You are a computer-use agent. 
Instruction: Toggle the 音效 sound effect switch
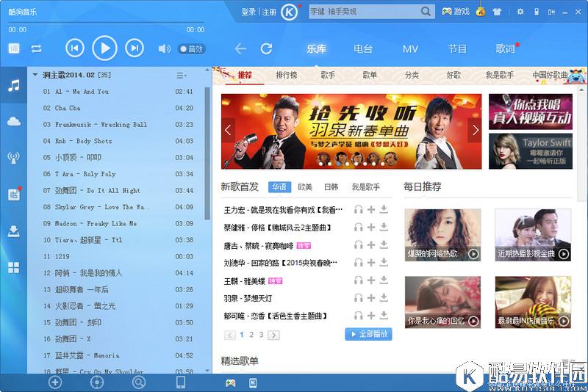click(x=192, y=48)
